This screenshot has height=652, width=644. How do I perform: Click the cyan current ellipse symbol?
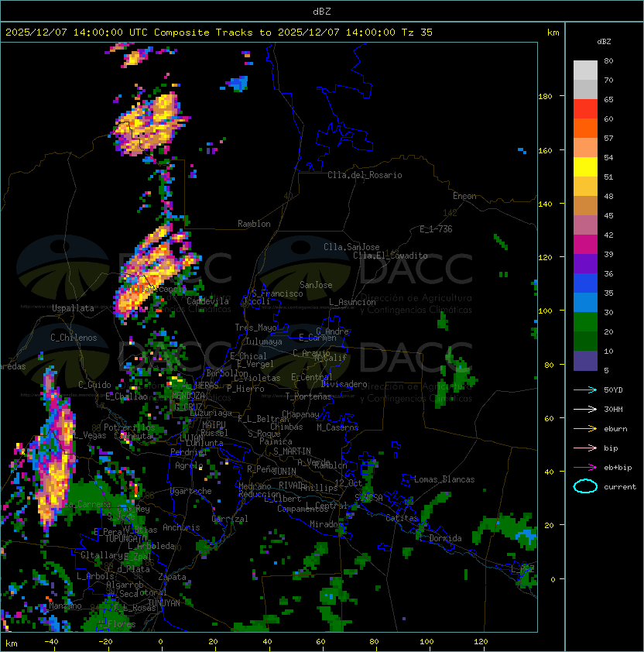point(585,486)
